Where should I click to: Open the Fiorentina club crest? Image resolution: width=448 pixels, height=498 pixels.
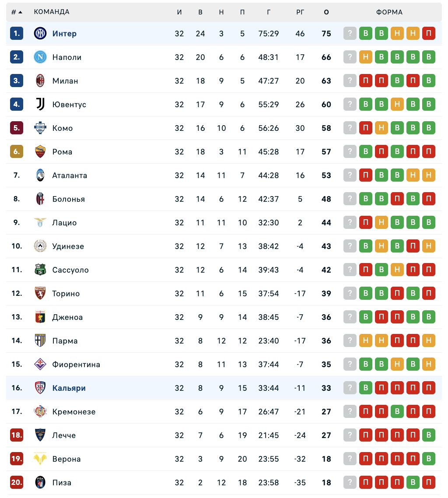pyautogui.click(x=40, y=364)
